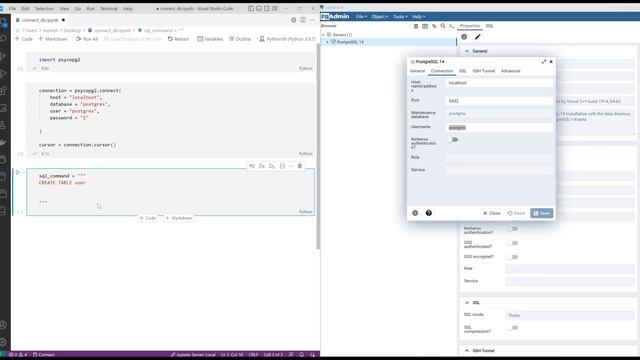Screen dimensions: 640x360
Task: Click Username field in PostgreSQL 14 dialog
Action: point(499,128)
